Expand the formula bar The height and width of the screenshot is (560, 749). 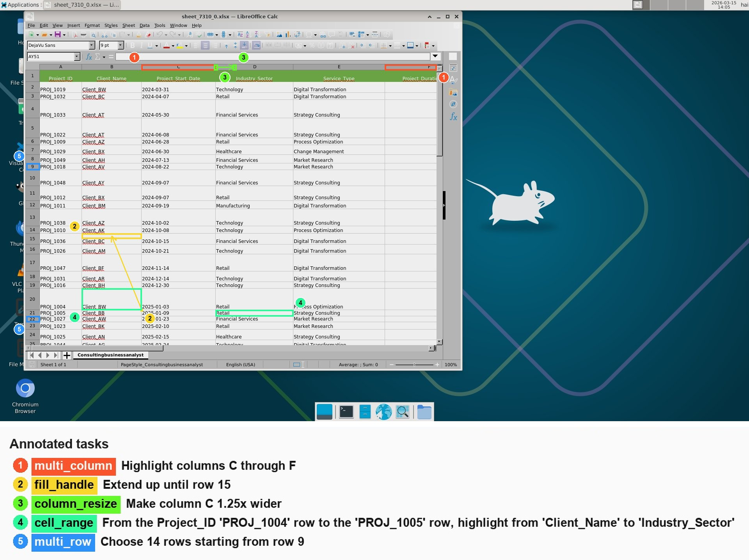(x=435, y=57)
